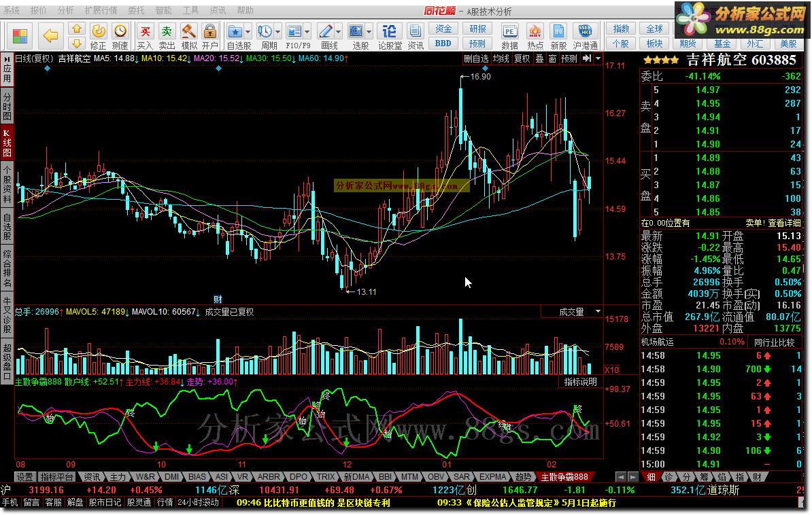Image resolution: width=812 pixels, height=515 pixels.
Task: Click the 资金 funds button
Action: pyautogui.click(x=443, y=29)
